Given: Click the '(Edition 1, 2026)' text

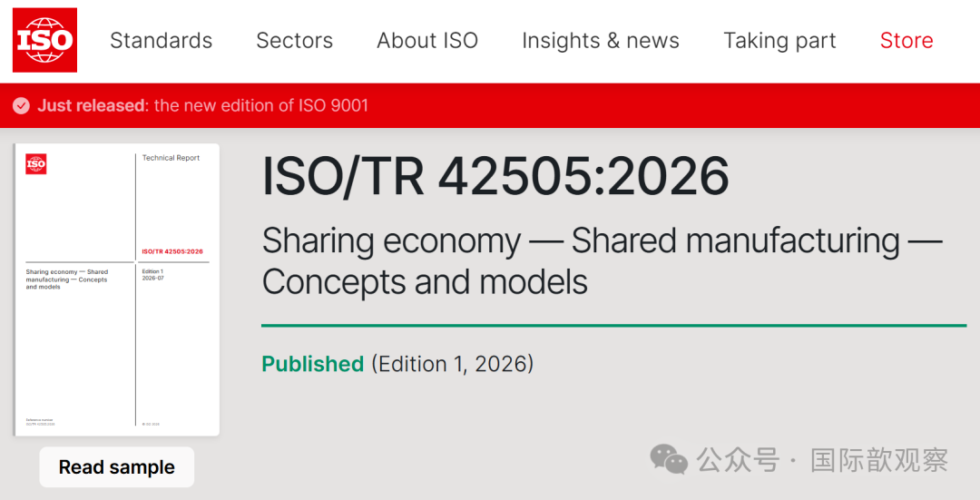Looking at the screenshot, I should point(453,364).
